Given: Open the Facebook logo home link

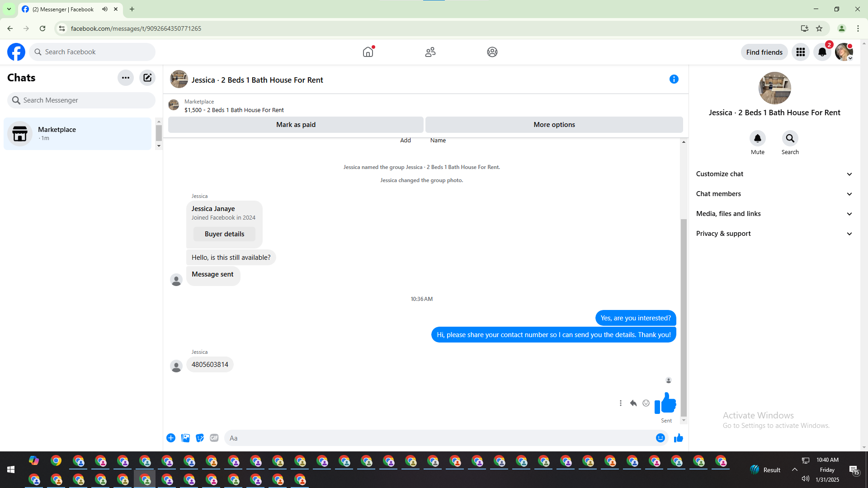Looking at the screenshot, I should [16, 52].
